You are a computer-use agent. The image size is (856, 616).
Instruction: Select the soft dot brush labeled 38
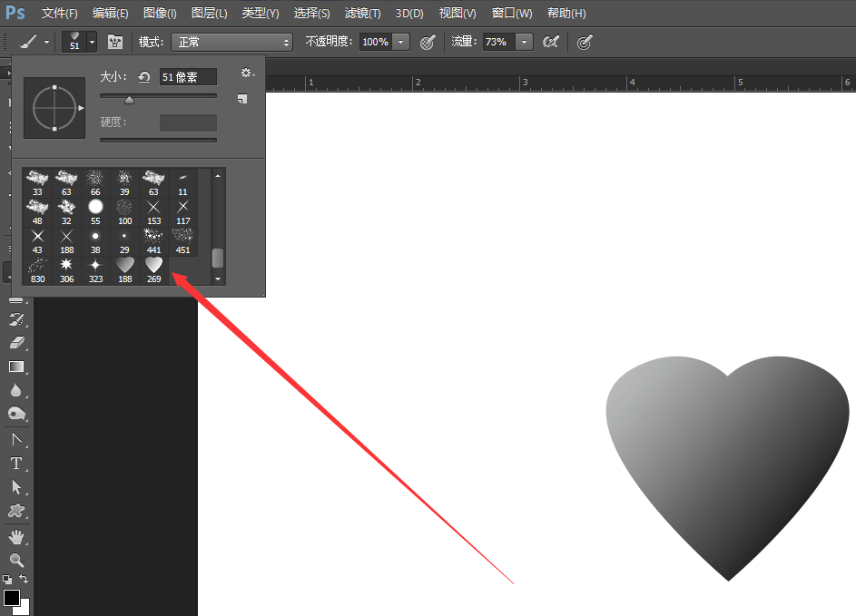click(x=95, y=241)
